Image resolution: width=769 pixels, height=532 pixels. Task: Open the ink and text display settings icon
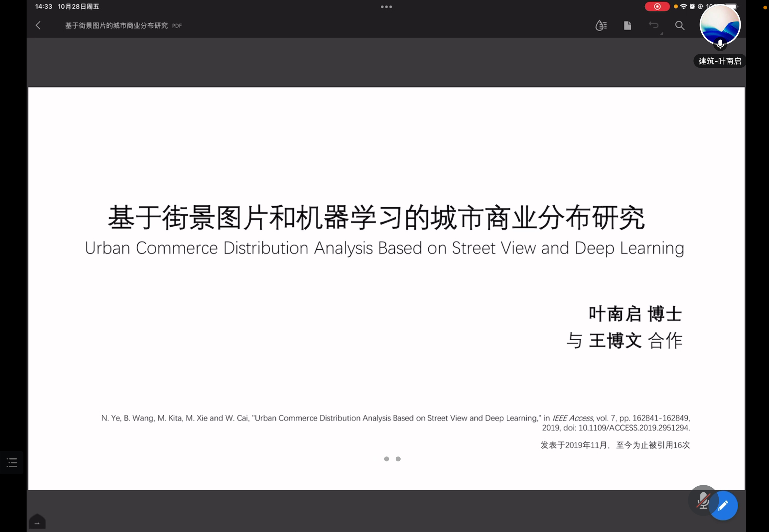(x=601, y=25)
